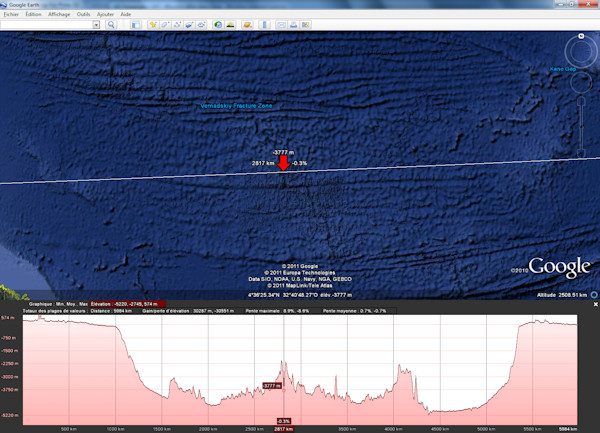Open the ruler measurement tool
This screenshot has height=433, width=600.
point(264,25)
